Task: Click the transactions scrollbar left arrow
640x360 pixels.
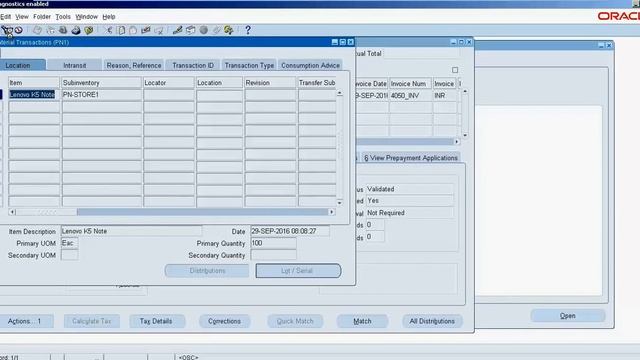Action: tap(12, 212)
